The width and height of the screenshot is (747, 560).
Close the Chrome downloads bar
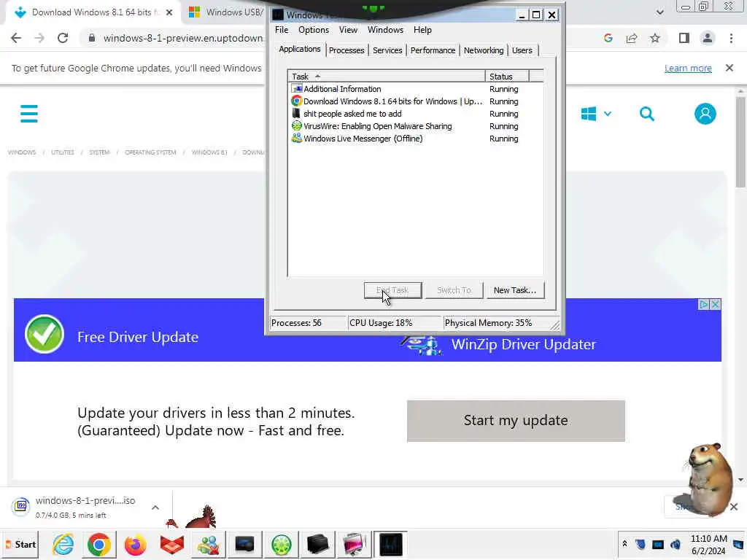[734, 507]
